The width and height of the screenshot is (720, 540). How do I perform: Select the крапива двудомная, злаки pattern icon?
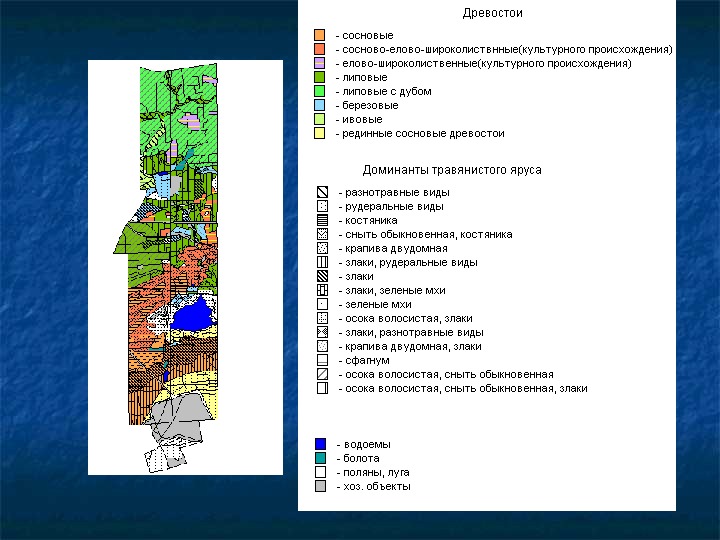point(322,346)
